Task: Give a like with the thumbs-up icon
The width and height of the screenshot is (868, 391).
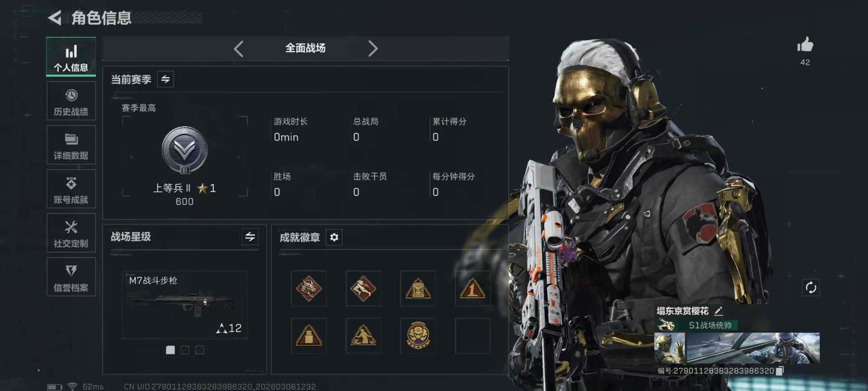Action: pyautogui.click(x=805, y=45)
